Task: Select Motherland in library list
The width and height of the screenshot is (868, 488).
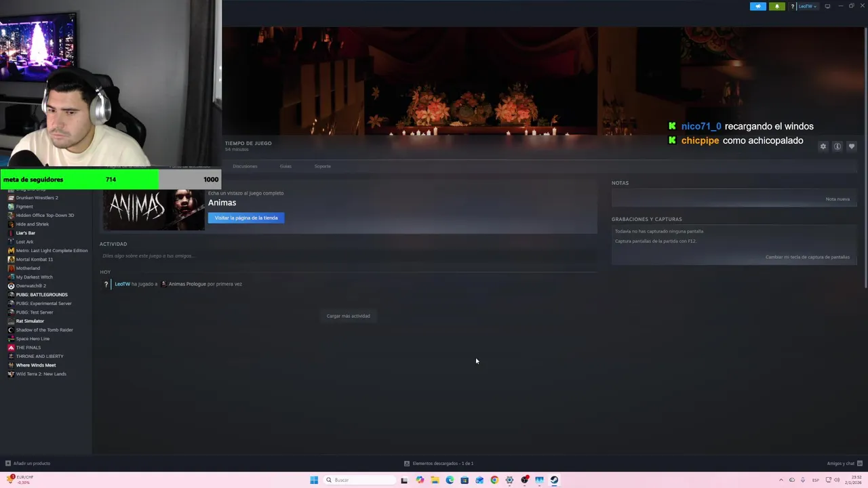Action: (x=28, y=268)
